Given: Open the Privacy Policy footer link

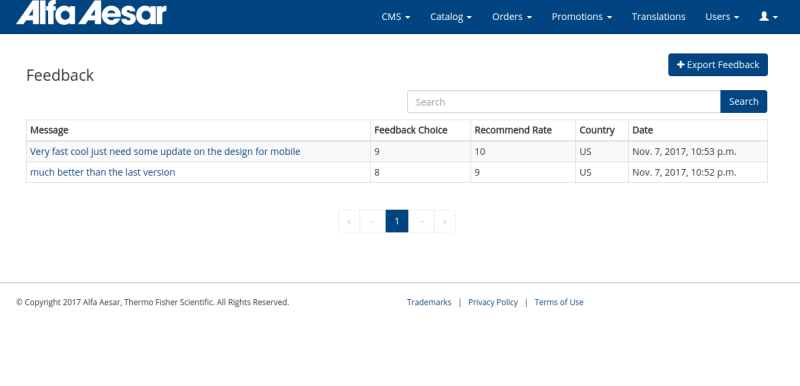Looking at the screenshot, I should pyautogui.click(x=493, y=302).
